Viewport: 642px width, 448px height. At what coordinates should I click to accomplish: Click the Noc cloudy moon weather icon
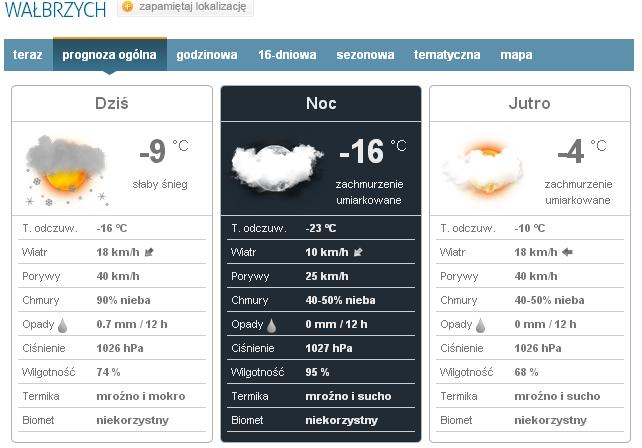point(277,167)
